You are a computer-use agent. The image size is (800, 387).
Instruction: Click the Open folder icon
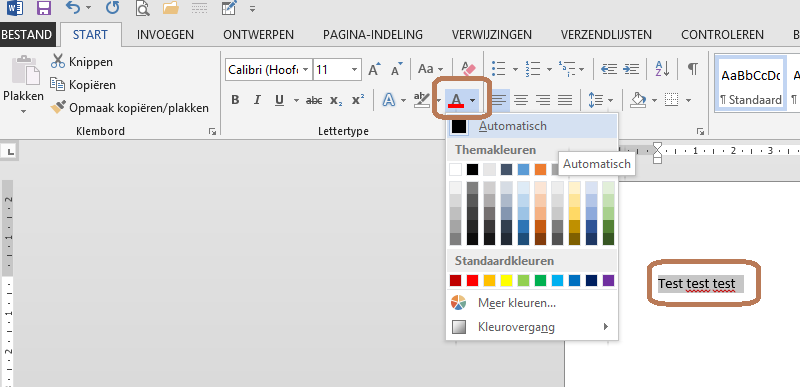[170, 8]
